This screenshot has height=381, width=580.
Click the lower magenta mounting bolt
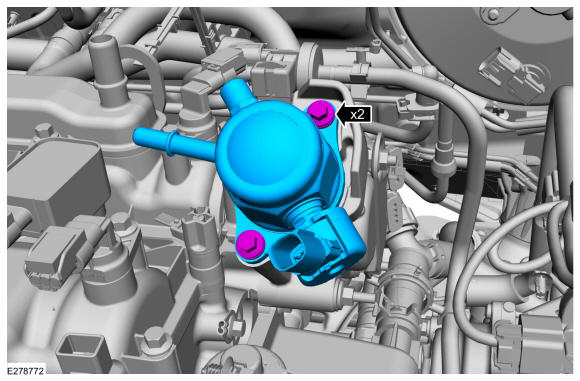[x=250, y=244]
